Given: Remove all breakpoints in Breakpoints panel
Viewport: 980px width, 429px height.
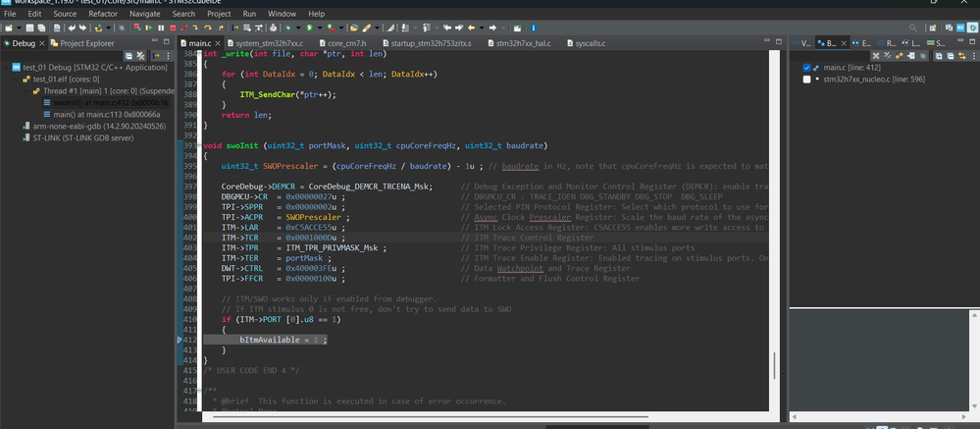Looking at the screenshot, I should 888,55.
